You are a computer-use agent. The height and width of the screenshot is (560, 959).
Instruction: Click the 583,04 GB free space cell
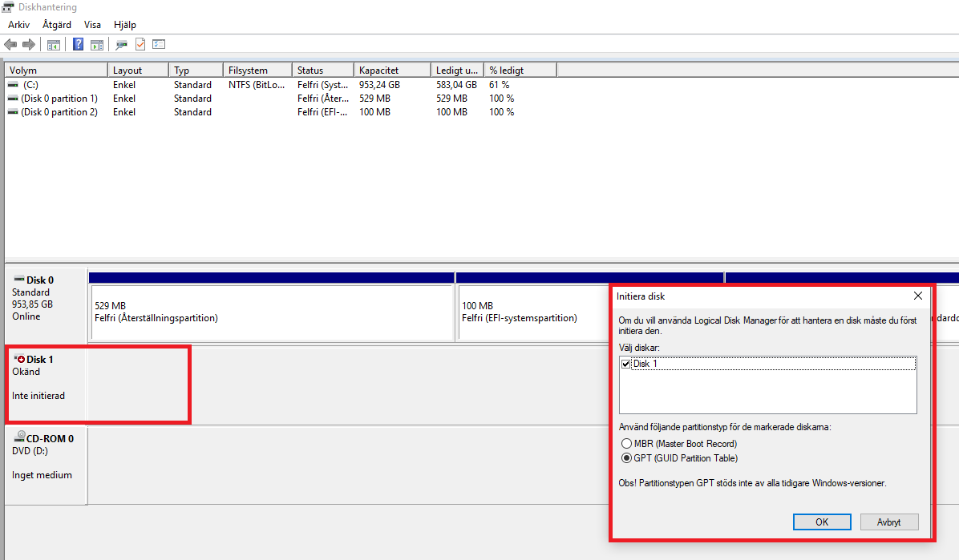click(x=456, y=85)
